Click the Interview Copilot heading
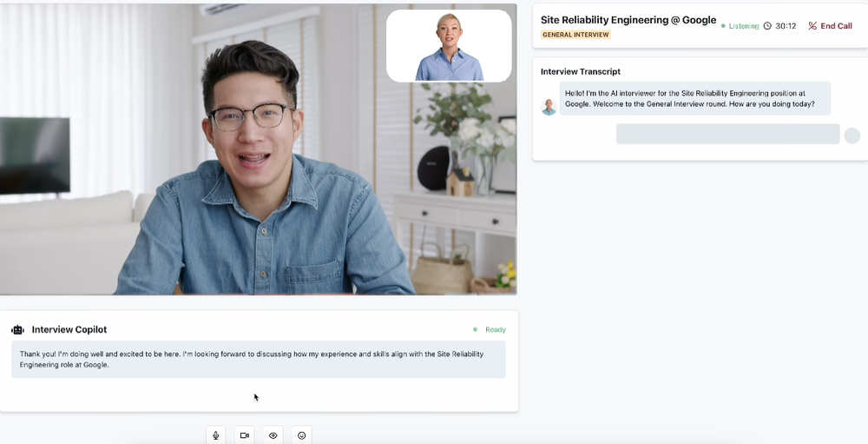Screen dimensions: 868x444 (x=69, y=330)
